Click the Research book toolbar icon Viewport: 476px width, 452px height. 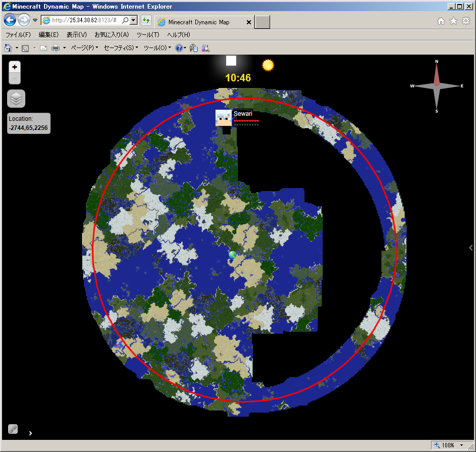pos(205,48)
